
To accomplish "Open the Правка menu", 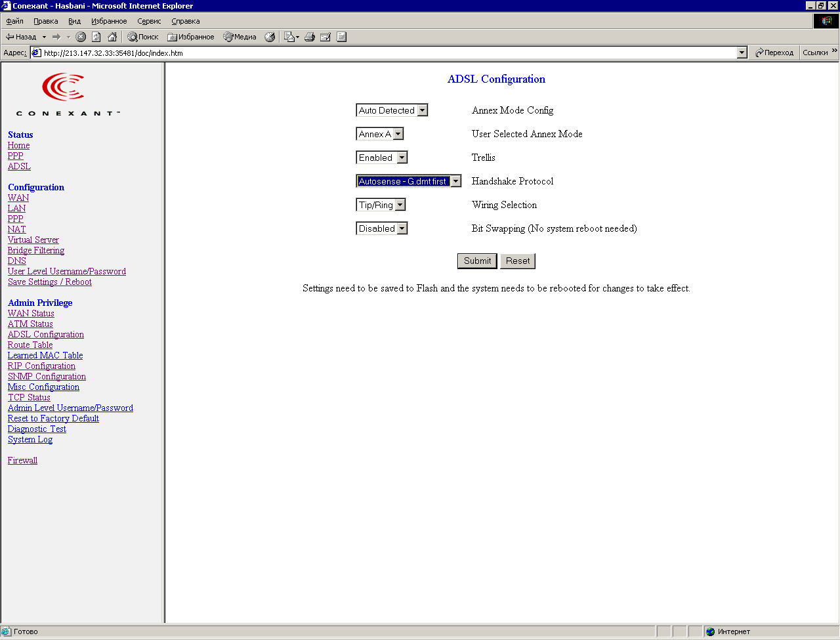I will coord(46,21).
